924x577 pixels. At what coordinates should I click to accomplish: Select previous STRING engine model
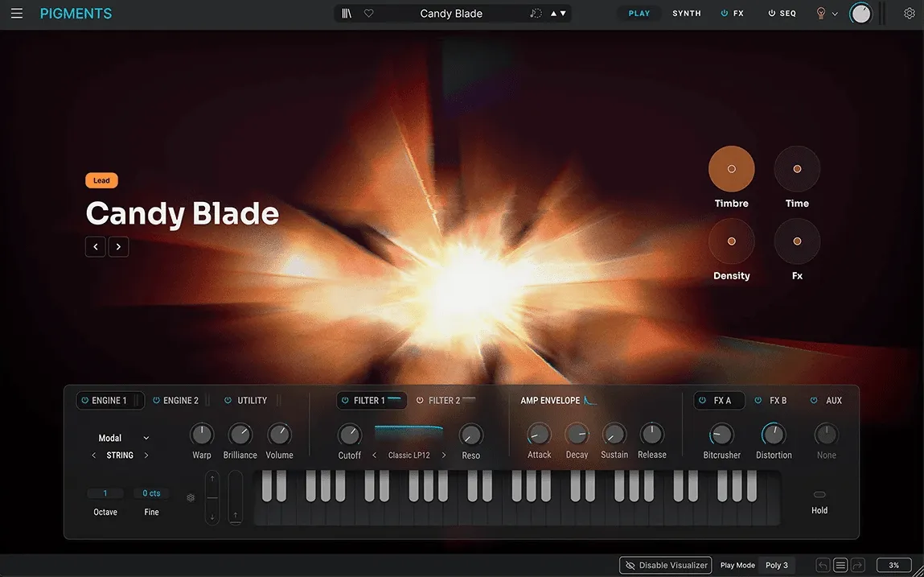[x=94, y=455]
